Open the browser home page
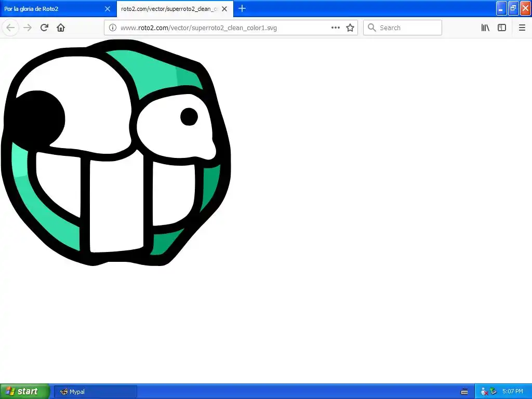This screenshot has width=532, height=399. (x=61, y=28)
